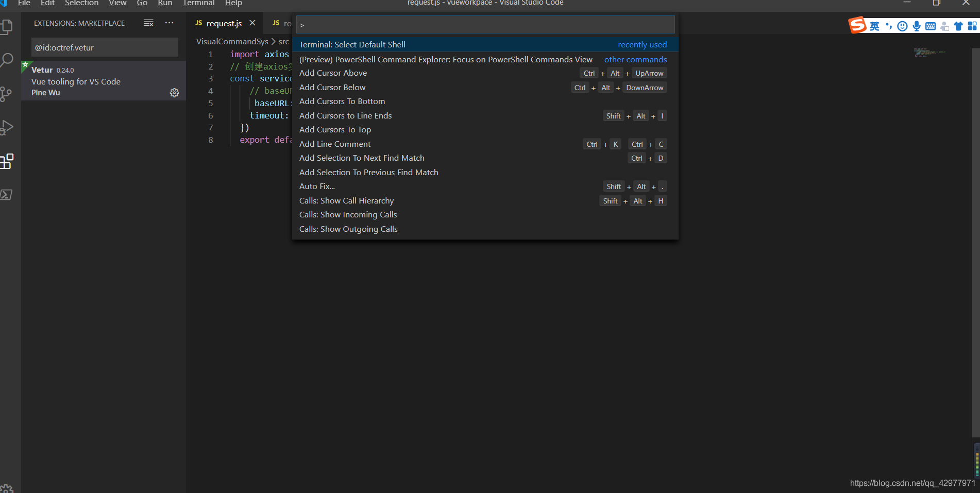Select Terminal: Select Default Shell command

click(x=352, y=44)
